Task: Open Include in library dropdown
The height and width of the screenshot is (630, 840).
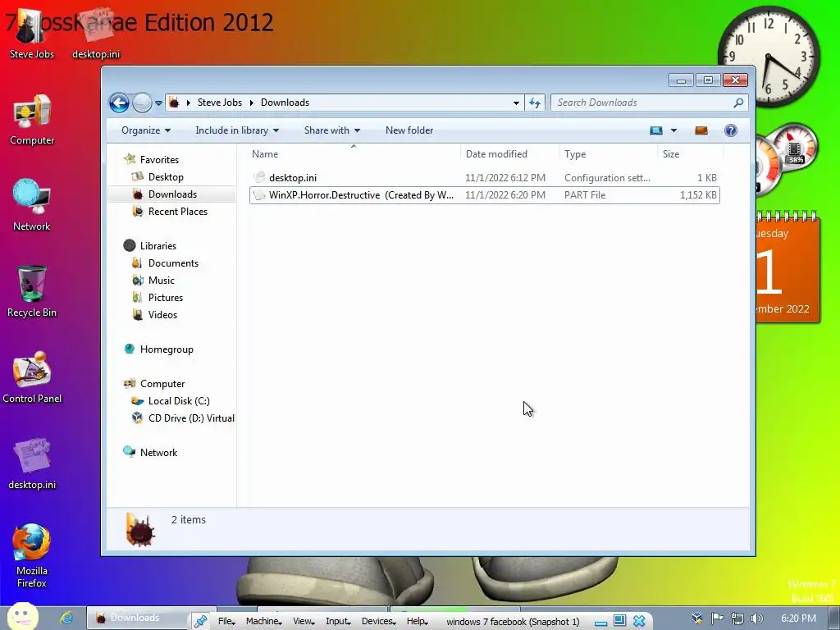Action: (237, 130)
